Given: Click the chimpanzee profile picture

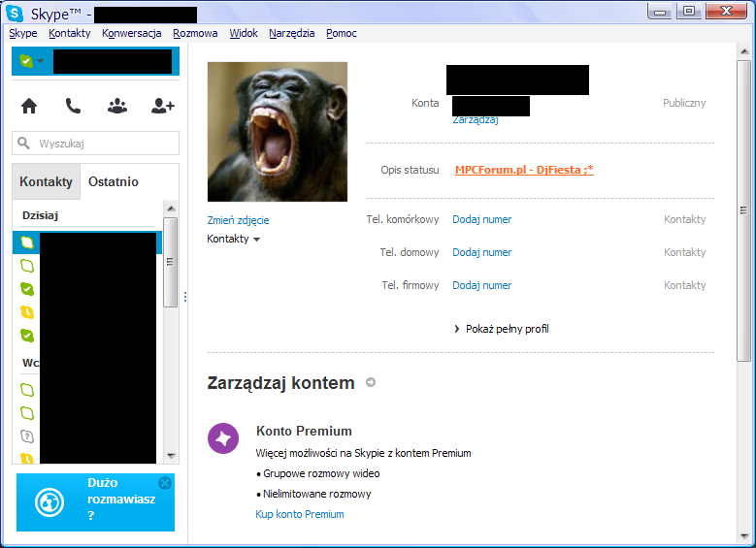Looking at the screenshot, I should pos(278,132).
